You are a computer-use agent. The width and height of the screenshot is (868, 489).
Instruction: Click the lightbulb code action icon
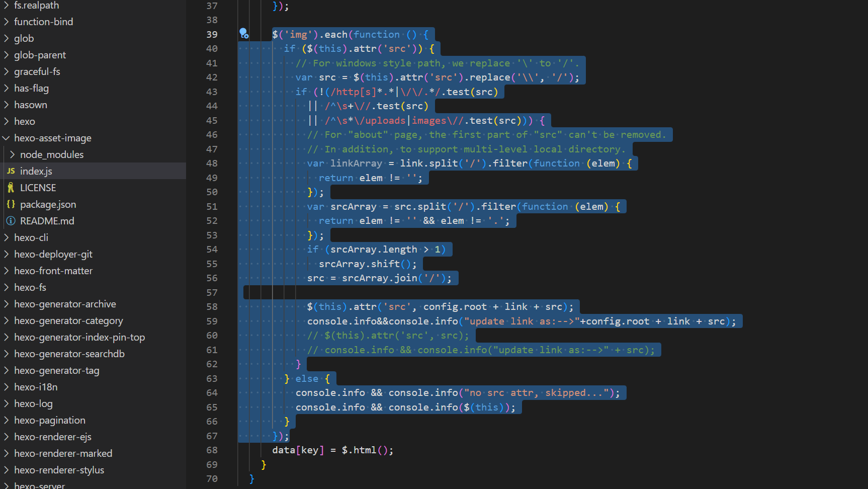244,34
